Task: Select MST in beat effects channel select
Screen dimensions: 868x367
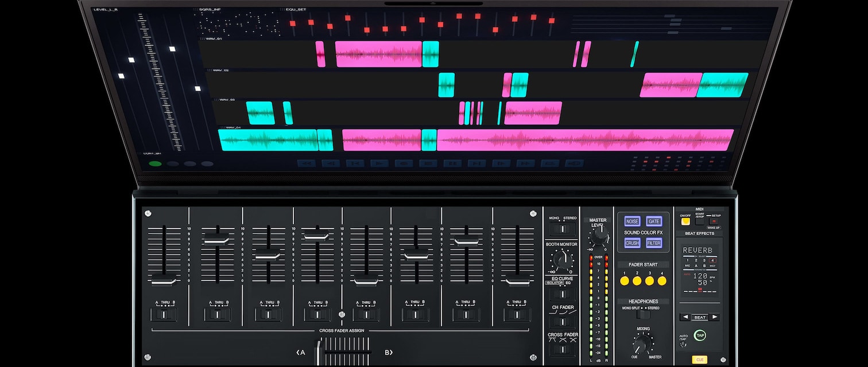Action: 713,266
